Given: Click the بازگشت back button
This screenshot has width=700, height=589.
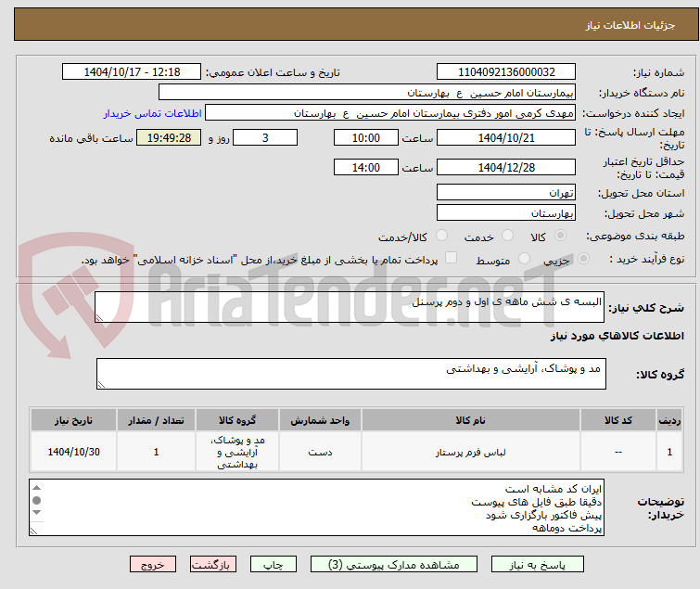Looking at the screenshot, I should click(x=212, y=565).
